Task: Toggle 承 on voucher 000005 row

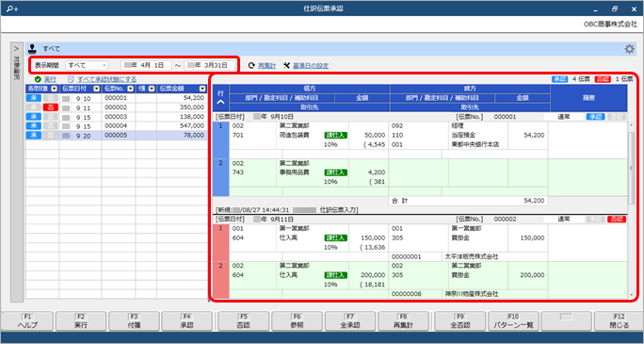Action: click(x=34, y=135)
